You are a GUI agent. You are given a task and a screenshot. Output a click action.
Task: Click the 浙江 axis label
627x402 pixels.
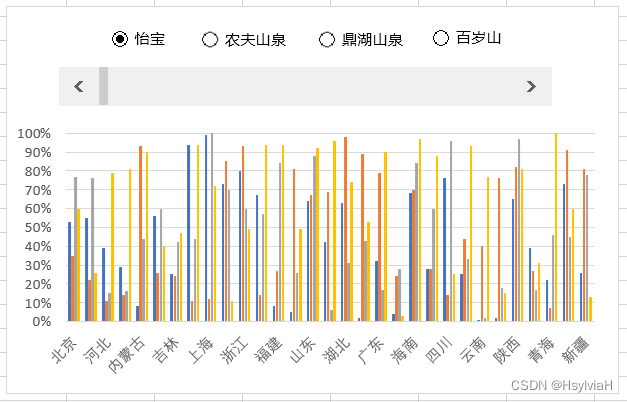pyautogui.click(x=235, y=350)
